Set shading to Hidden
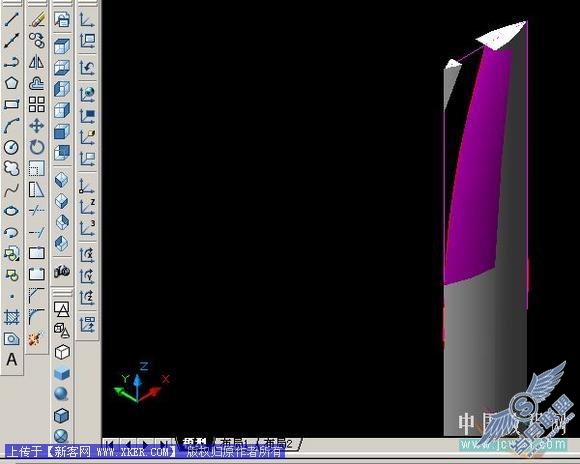Screen dimensions: 580x464 62,352
